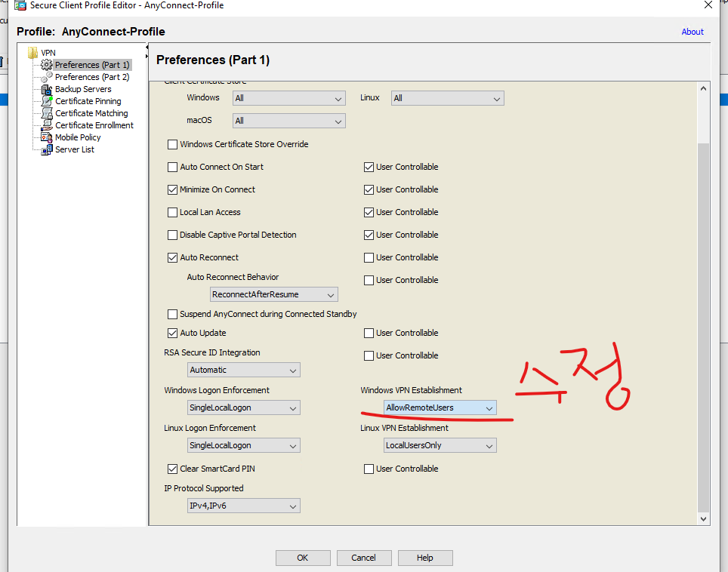Toggle User Controllable for Auto Connect On Start
Image resolution: width=728 pixels, height=572 pixels.
(x=369, y=167)
